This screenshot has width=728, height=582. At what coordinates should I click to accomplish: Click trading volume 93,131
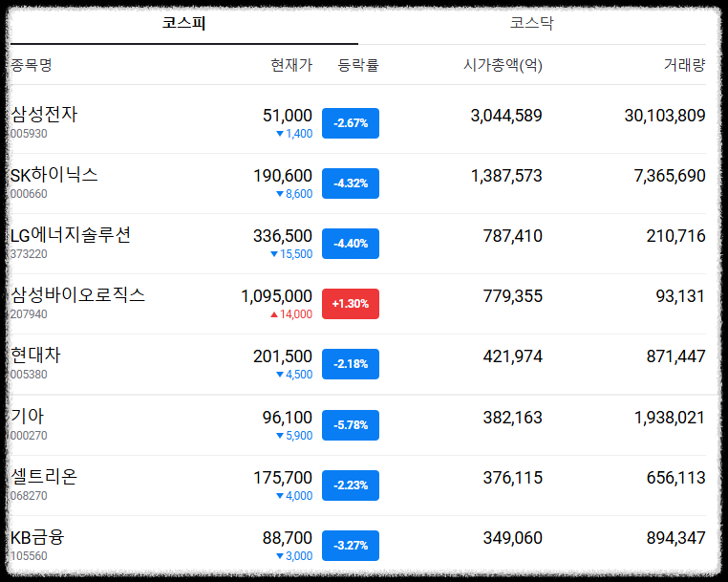coord(680,296)
